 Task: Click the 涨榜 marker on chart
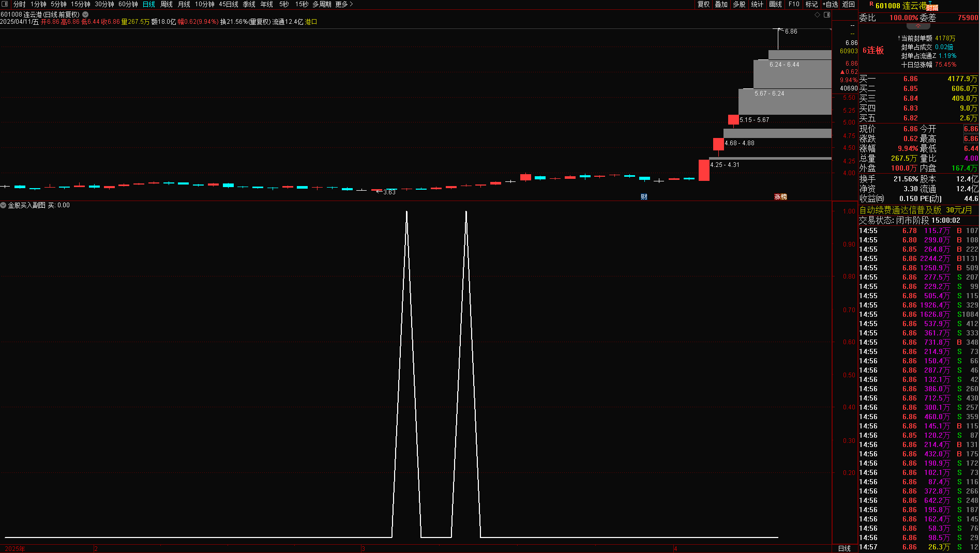[x=780, y=196]
